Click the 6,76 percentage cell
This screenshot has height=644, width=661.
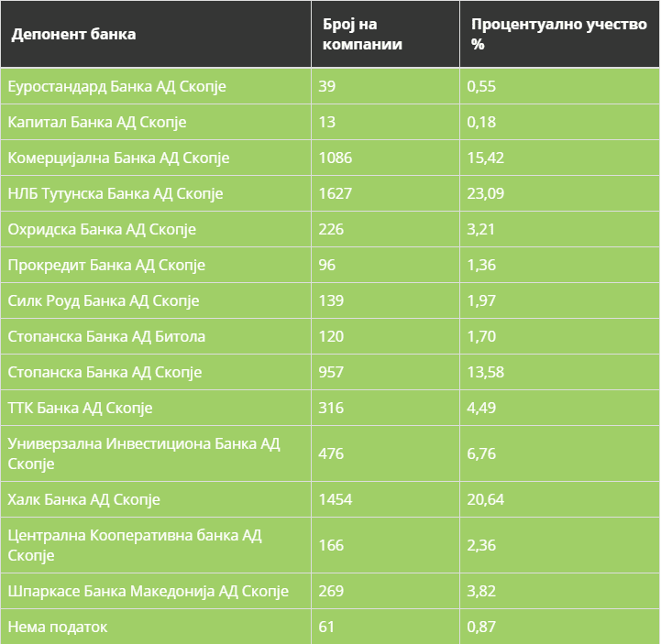[x=560, y=453]
